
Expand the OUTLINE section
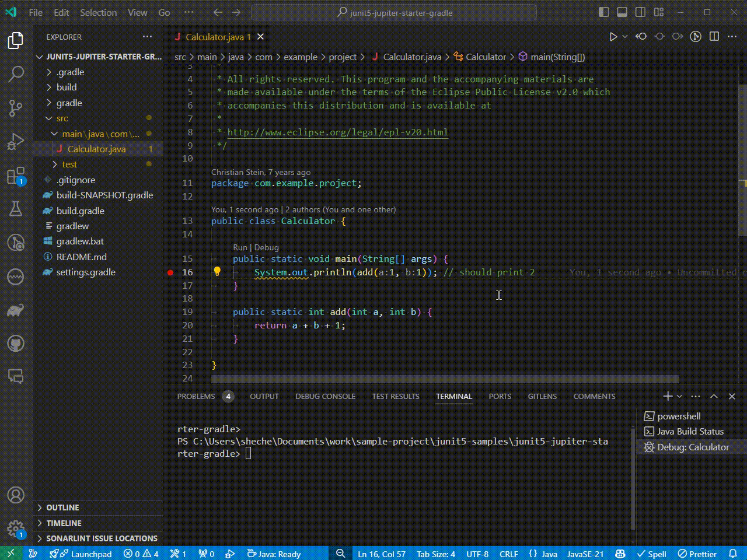62,508
